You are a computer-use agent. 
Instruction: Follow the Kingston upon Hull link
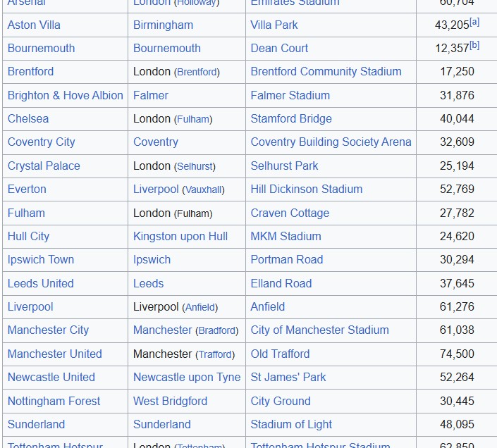180,237
